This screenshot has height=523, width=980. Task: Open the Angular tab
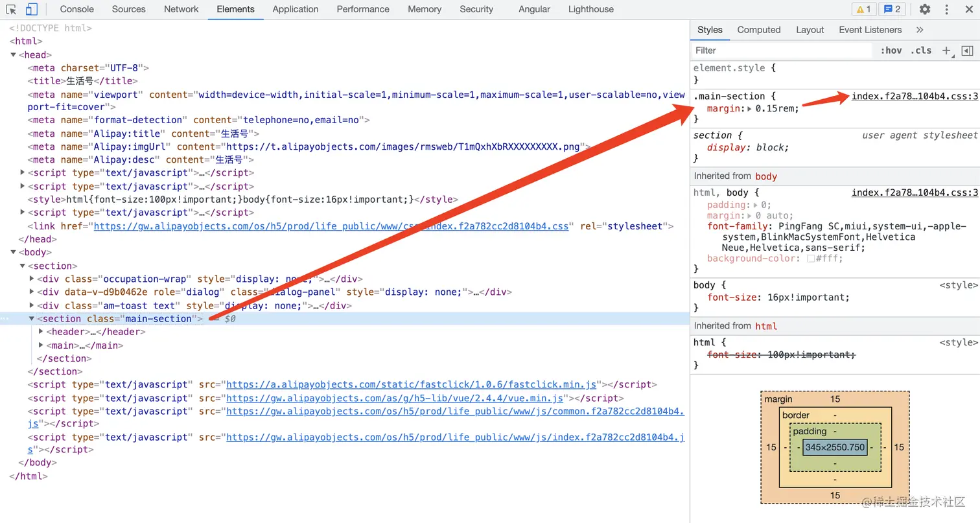click(535, 9)
